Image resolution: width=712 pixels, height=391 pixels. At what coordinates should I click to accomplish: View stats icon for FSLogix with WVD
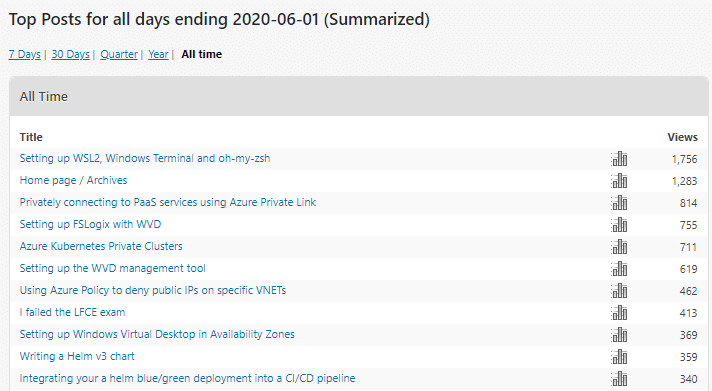(619, 225)
